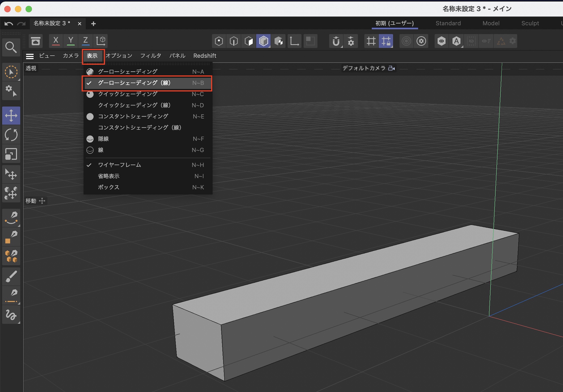Select ボックス display mode

(x=109, y=187)
